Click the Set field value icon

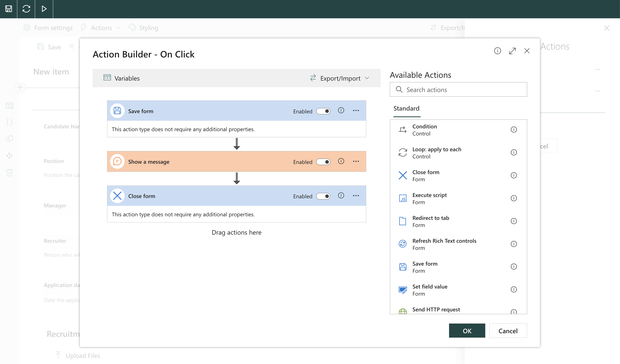coord(403,290)
